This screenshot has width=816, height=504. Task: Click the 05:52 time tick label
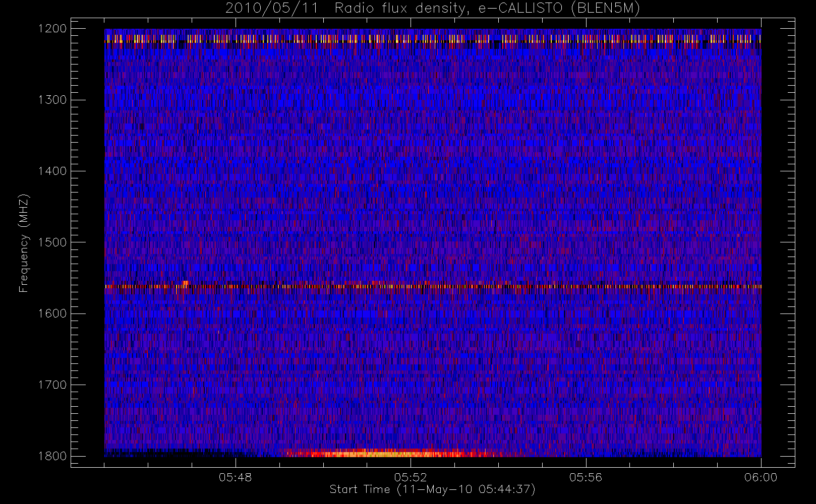(411, 477)
